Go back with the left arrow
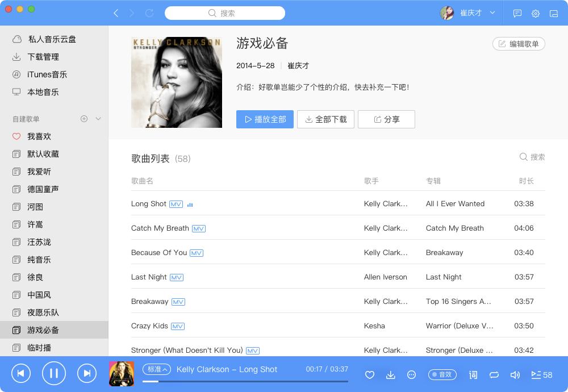Image resolution: width=568 pixels, height=392 pixels. click(x=116, y=14)
